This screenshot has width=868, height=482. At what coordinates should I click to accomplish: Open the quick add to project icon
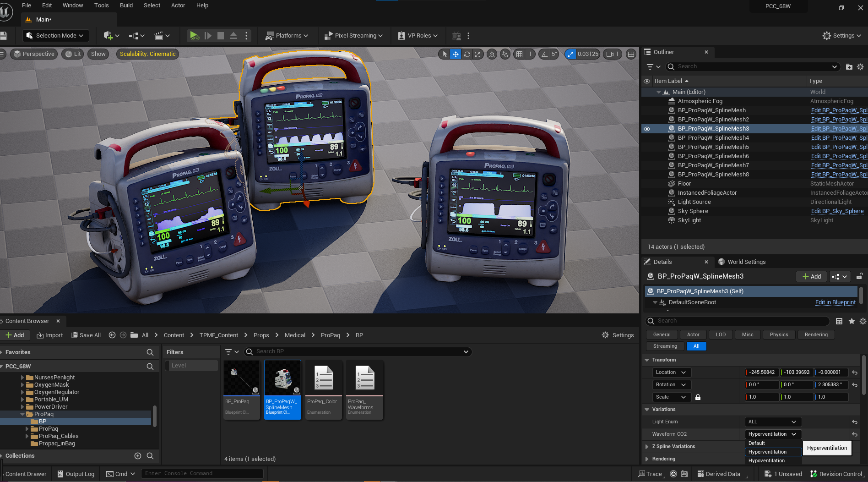click(x=111, y=35)
